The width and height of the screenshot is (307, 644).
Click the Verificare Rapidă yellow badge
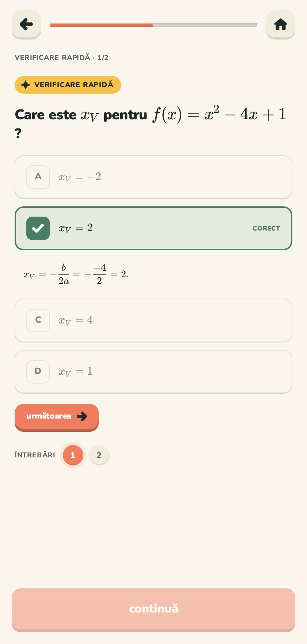point(68,85)
